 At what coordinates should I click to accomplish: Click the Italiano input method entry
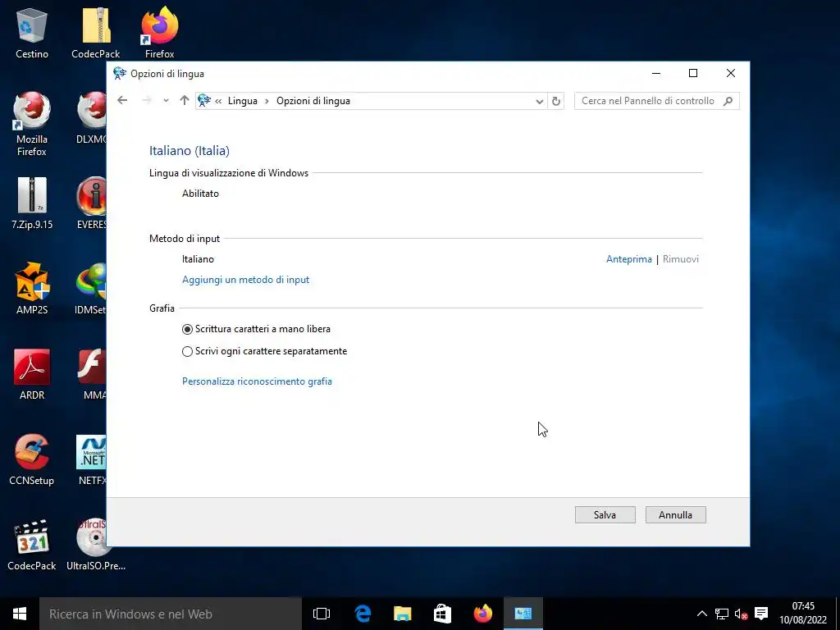pyautogui.click(x=199, y=259)
